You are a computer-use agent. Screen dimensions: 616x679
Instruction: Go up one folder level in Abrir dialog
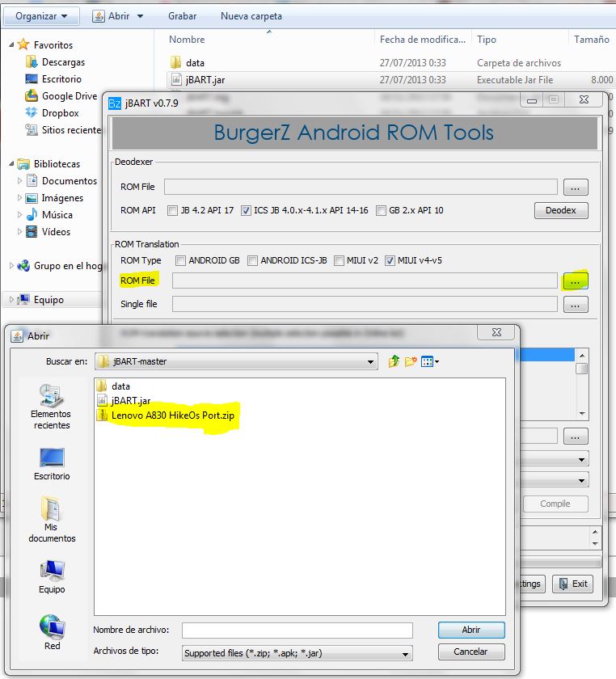click(x=394, y=361)
